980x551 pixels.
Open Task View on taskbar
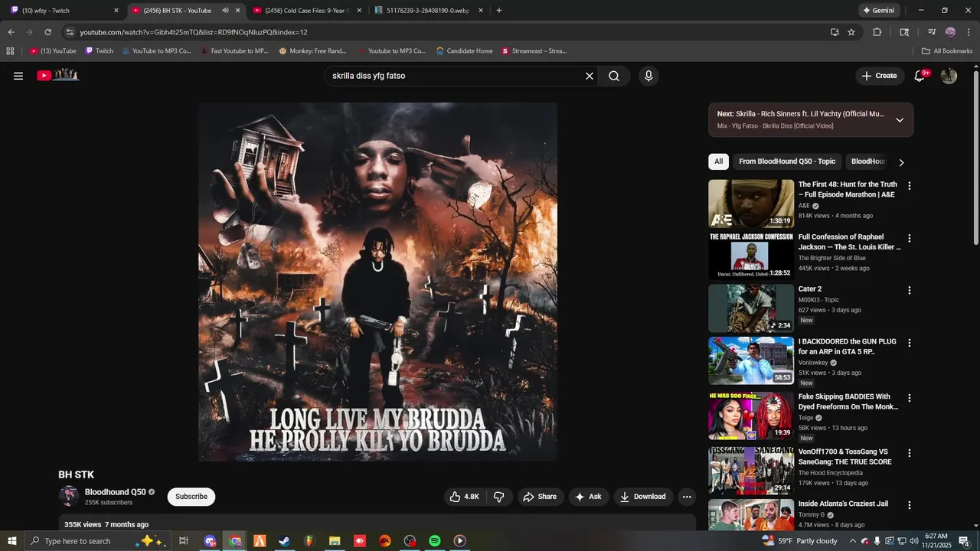pos(184,541)
